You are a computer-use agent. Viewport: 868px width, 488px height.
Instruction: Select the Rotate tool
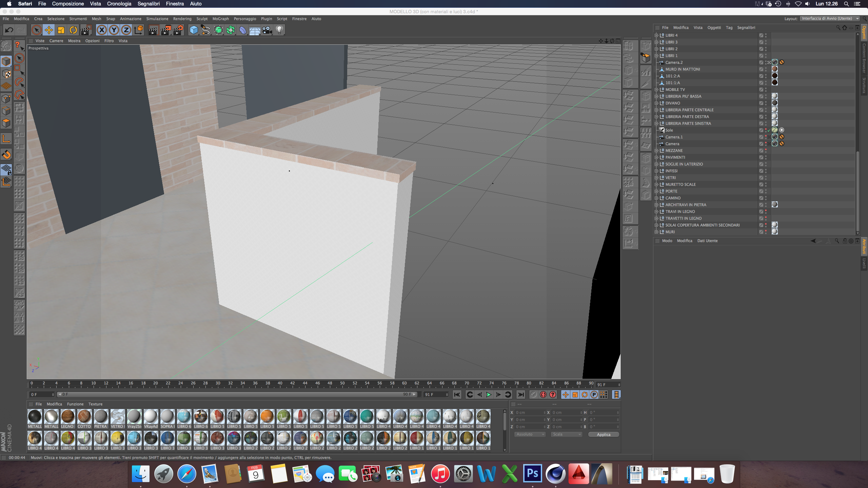[x=73, y=30]
